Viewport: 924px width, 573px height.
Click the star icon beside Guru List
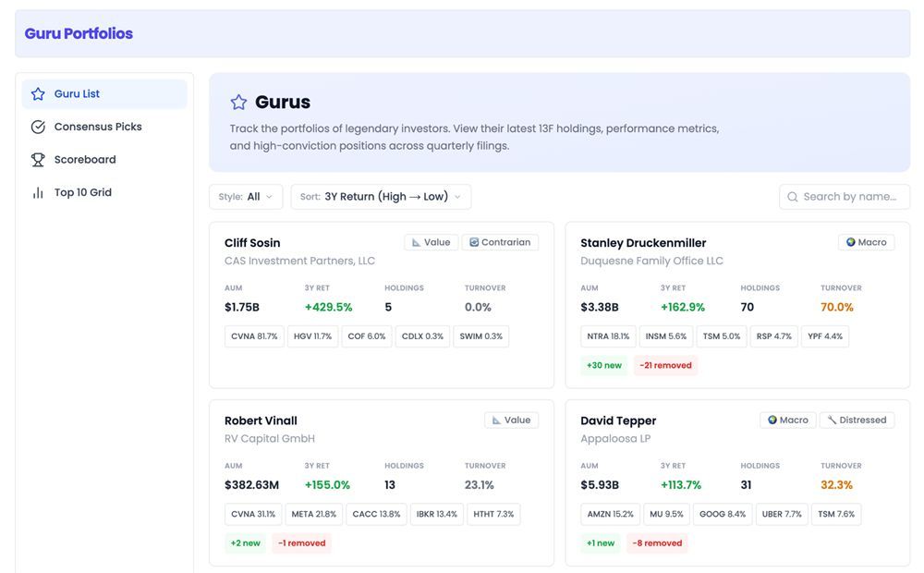pyautogui.click(x=38, y=93)
